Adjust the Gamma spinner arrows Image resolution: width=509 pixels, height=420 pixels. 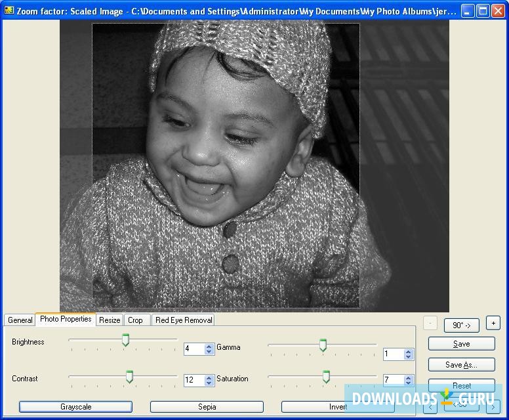coord(408,354)
